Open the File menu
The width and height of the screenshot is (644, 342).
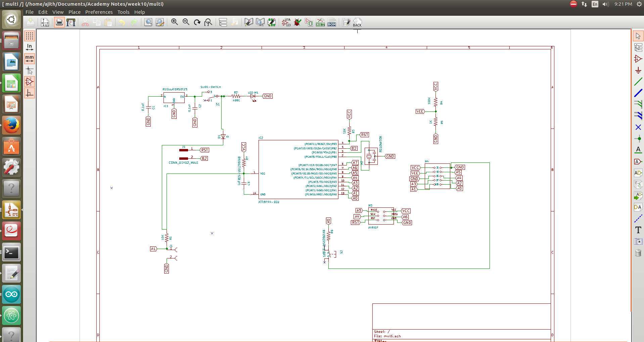tap(30, 12)
